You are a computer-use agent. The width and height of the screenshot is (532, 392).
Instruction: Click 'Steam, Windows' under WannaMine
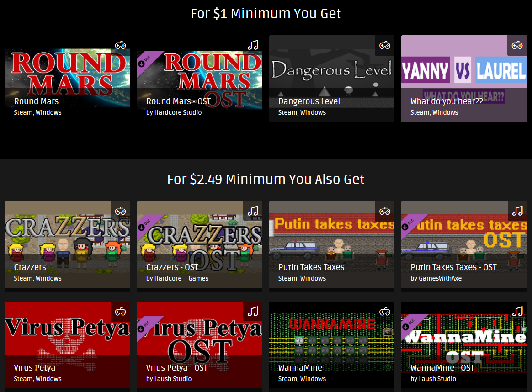[x=302, y=379]
